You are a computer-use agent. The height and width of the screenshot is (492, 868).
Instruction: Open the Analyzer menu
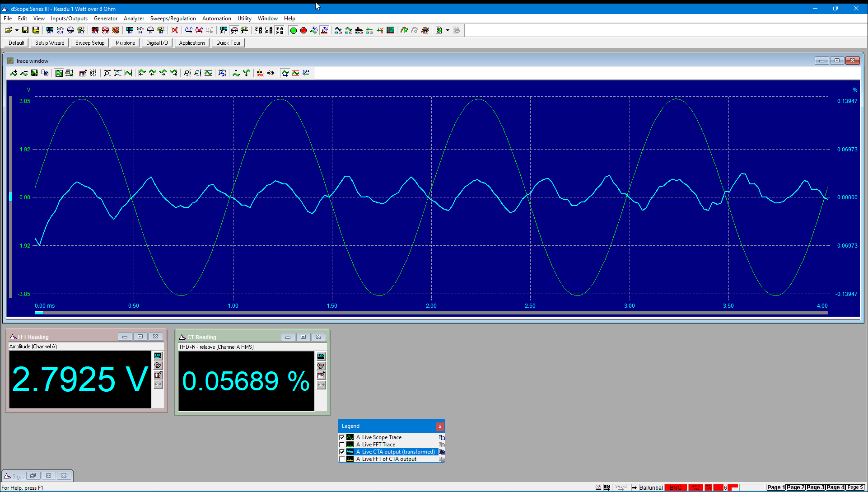click(x=134, y=19)
